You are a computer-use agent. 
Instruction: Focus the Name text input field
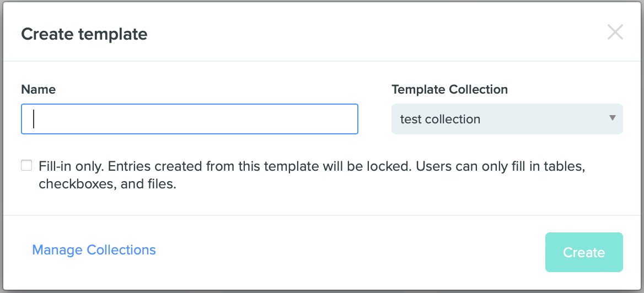(189, 119)
